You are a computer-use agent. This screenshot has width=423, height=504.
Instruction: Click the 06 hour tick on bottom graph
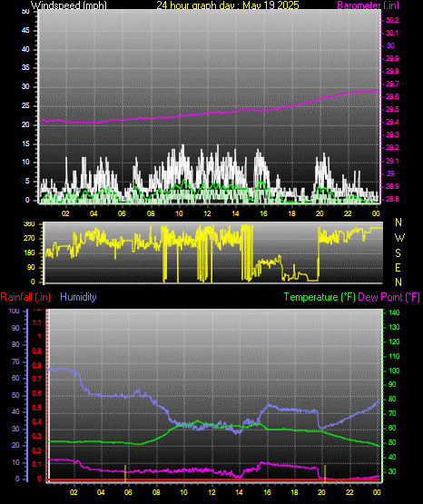click(128, 492)
